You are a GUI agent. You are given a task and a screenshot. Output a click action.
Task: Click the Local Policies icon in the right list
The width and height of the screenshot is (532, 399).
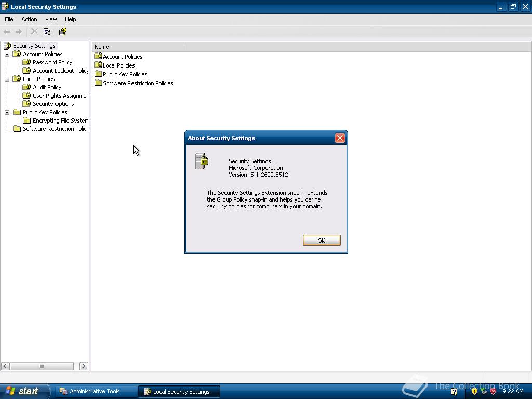pyautogui.click(x=98, y=65)
